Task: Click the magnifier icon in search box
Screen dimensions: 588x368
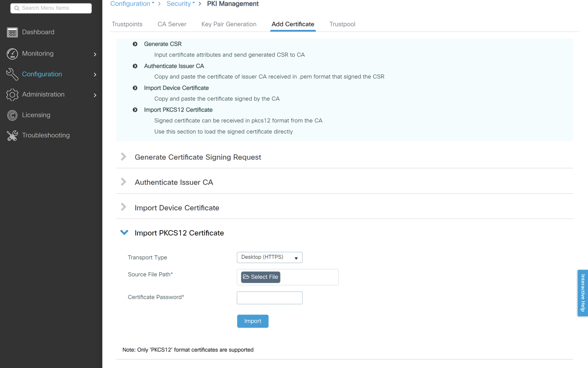Action: pos(17,8)
